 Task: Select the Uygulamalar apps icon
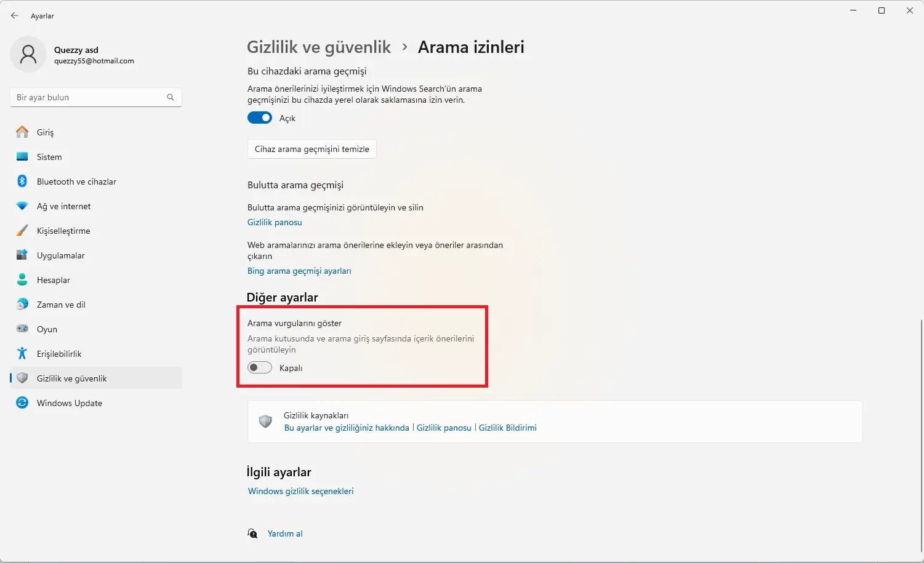tap(22, 255)
